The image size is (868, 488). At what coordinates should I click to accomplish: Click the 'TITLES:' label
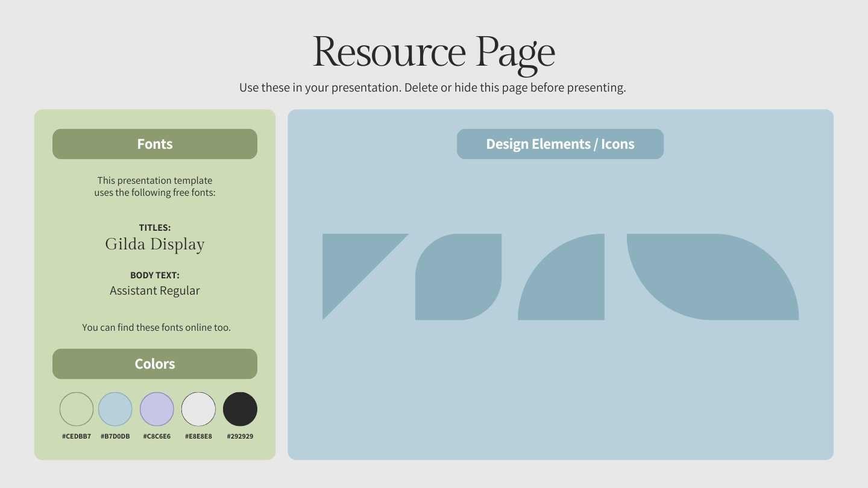155,228
